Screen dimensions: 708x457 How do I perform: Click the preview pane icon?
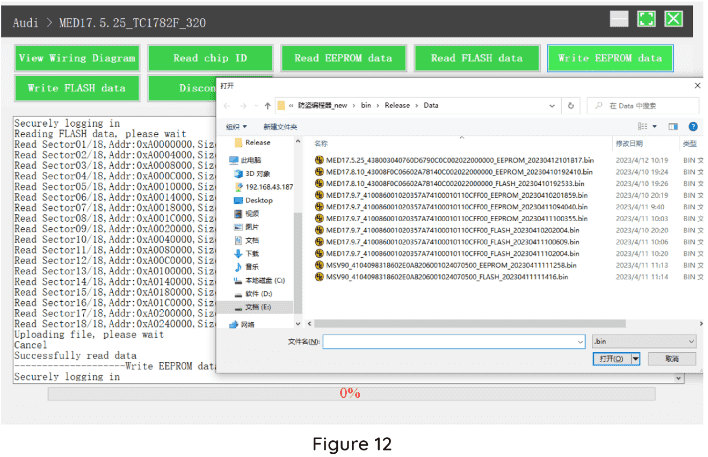tap(672, 127)
